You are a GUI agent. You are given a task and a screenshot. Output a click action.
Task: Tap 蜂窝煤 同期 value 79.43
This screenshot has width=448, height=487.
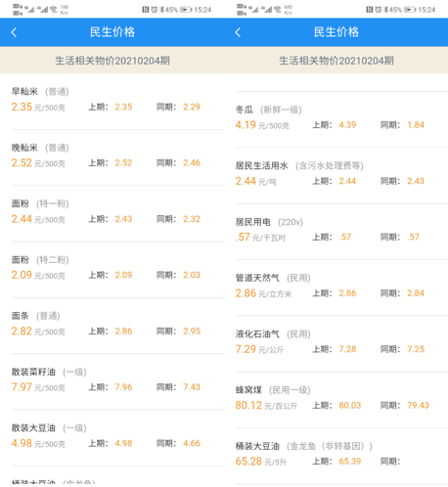pyautogui.click(x=418, y=406)
